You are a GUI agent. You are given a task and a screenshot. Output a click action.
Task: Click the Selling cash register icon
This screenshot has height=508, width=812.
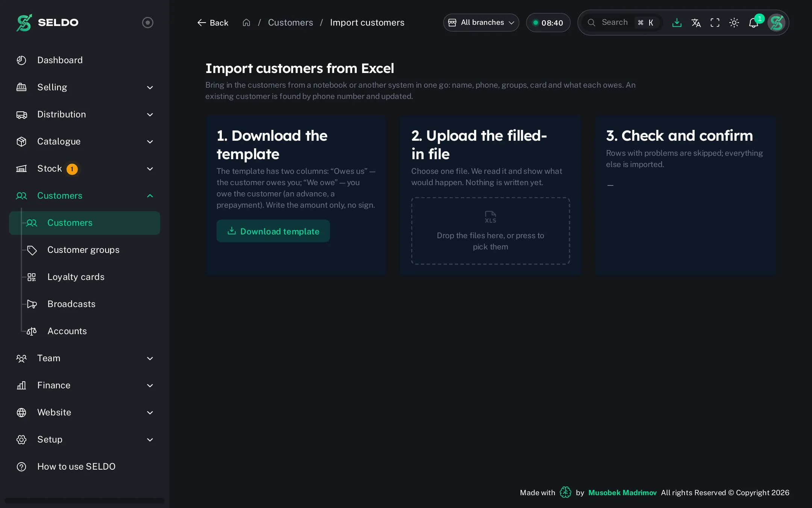coord(21,87)
